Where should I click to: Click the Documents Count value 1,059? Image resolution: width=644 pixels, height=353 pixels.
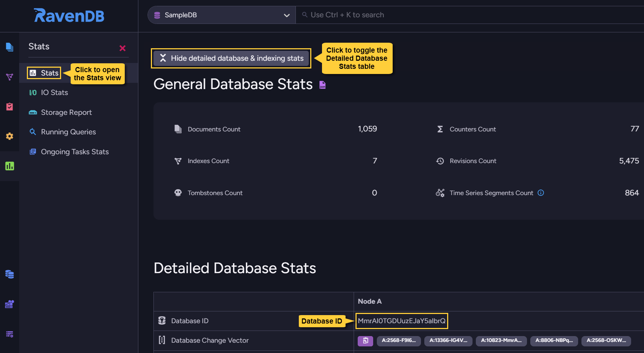tap(367, 129)
